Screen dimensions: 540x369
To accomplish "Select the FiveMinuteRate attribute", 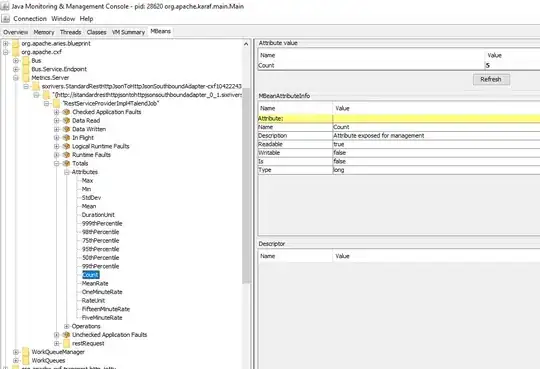I will (102, 318).
